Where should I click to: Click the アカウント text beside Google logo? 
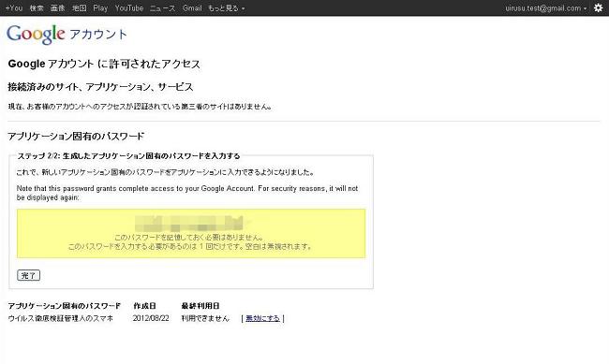[x=98, y=35]
